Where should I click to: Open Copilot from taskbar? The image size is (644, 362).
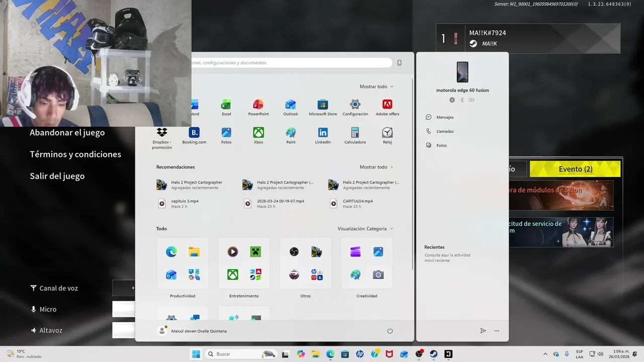coord(301,354)
